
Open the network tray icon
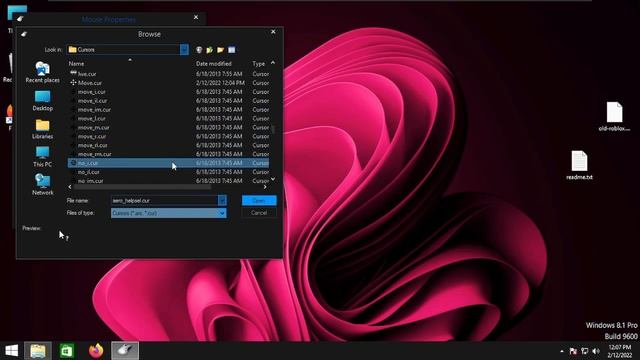click(x=584, y=351)
